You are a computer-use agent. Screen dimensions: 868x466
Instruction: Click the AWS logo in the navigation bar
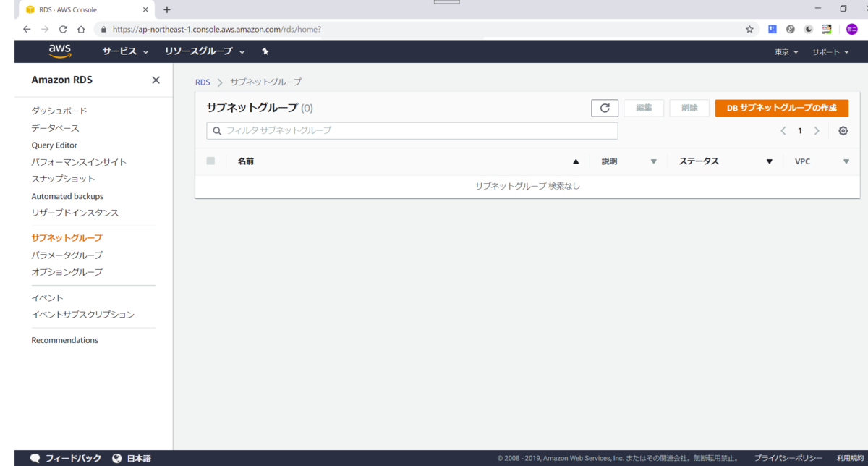point(59,51)
